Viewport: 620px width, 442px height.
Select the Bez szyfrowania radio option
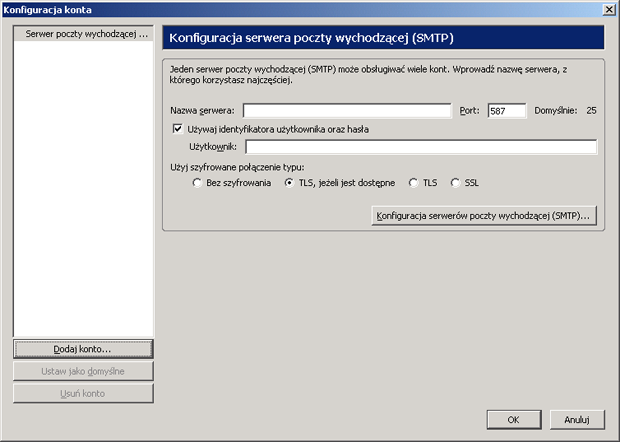(x=197, y=183)
